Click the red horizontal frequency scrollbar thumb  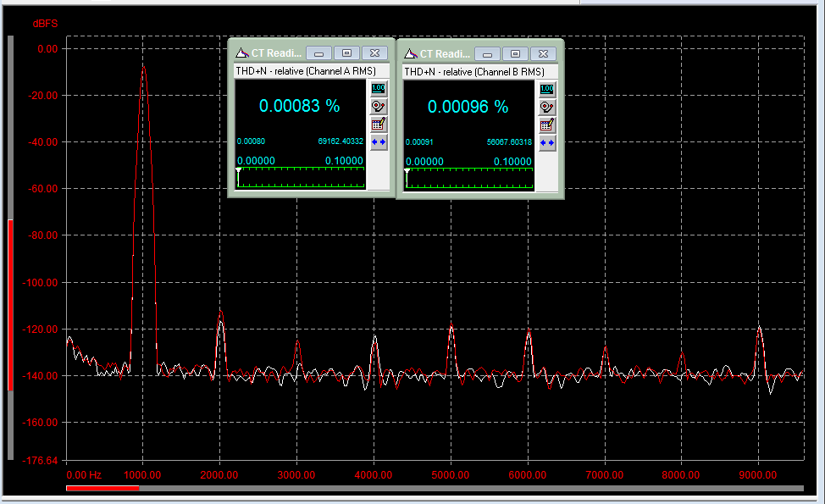pyautogui.click(x=102, y=488)
